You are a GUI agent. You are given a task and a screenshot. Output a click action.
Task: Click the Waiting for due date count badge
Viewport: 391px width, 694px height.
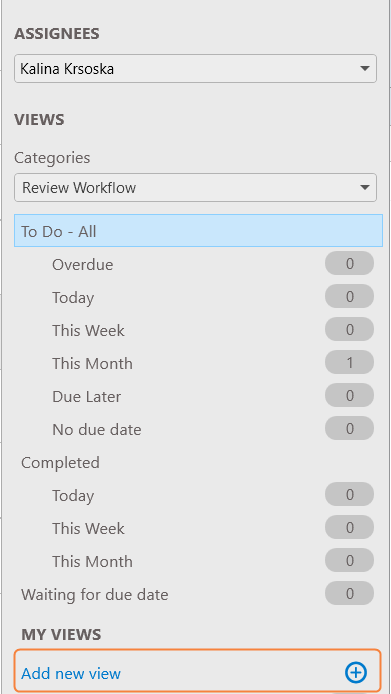pyautogui.click(x=349, y=593)
